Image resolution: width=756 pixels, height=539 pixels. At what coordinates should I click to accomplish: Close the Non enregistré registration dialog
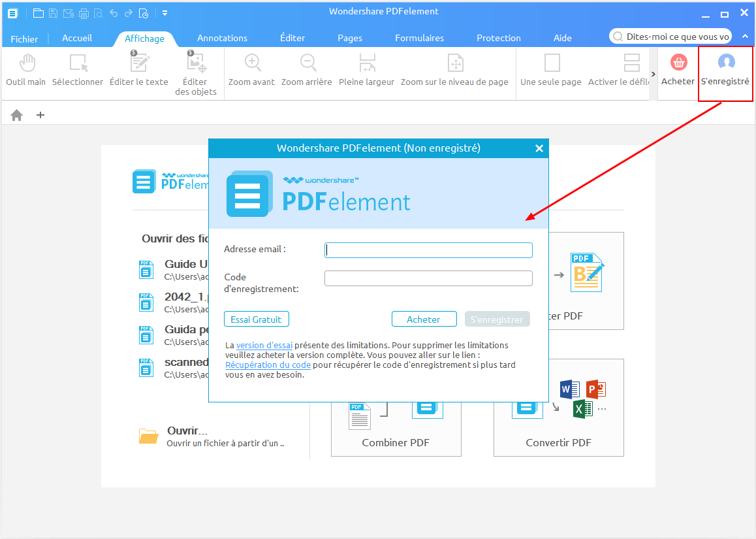pyautogui.click(x=539, y=148)
